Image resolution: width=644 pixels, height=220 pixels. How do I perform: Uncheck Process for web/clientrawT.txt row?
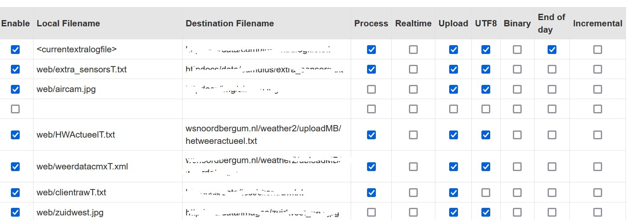coord(371,192)
